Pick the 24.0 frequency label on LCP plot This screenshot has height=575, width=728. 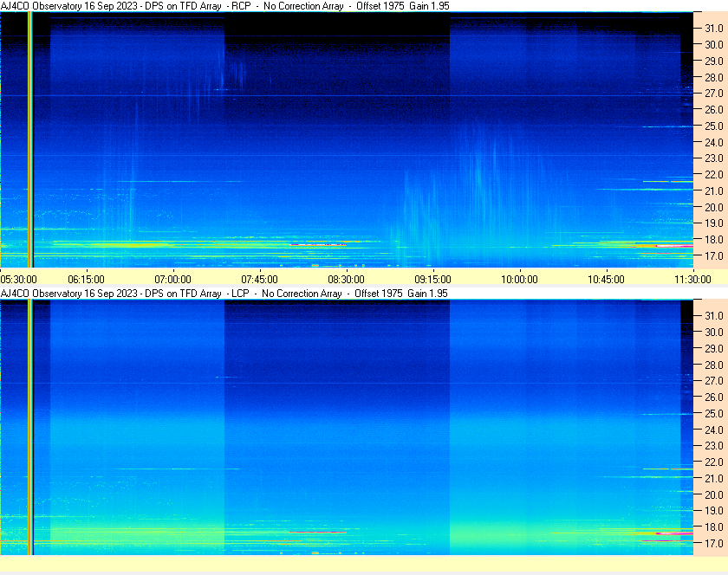[714, 430]
